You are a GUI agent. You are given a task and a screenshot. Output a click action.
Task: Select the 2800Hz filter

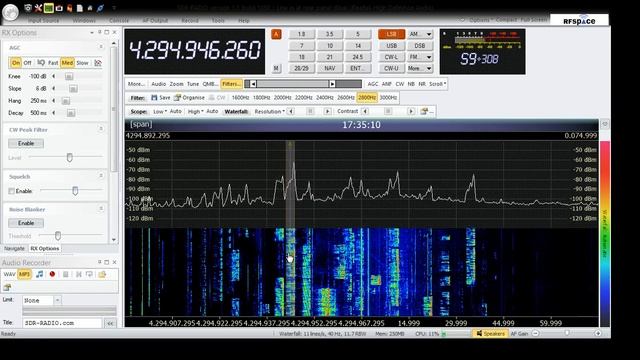click(367, 98)
